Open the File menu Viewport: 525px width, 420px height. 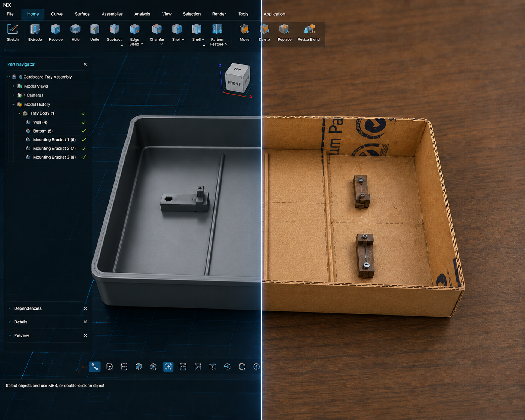pyautogui.click(x=10, y=14)
